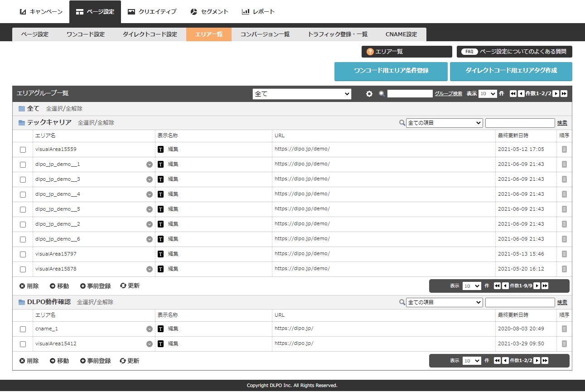This screenshot has height=392, width=585.
Task: Switch to the コンバージョン一覧 tab
Action: (x=265, y=34)
